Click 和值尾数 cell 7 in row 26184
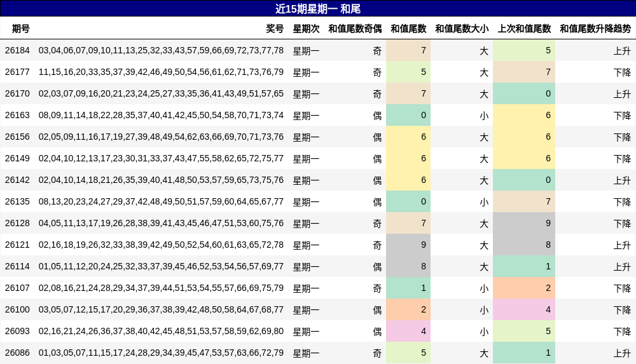Screen dimensions: 636x364 click(408, 50)
